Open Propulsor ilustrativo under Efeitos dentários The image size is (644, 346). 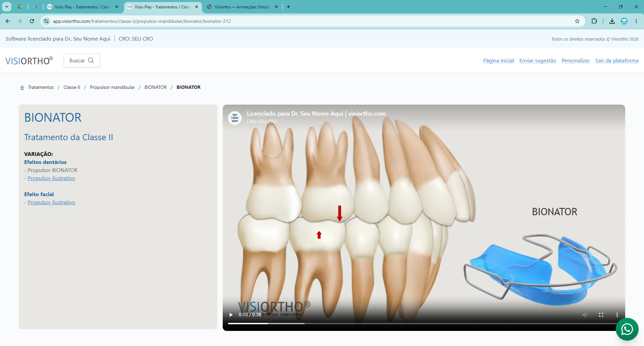pos(51,178)
